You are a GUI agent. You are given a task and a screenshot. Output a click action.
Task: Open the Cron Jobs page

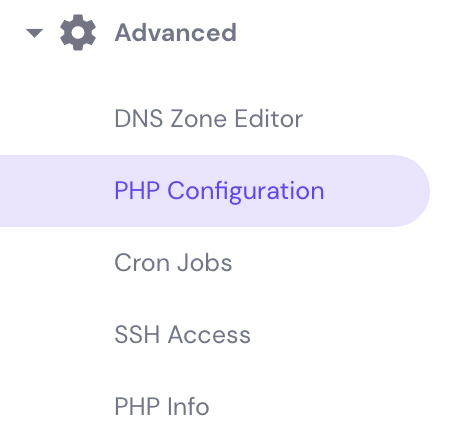tap(173, 263)
